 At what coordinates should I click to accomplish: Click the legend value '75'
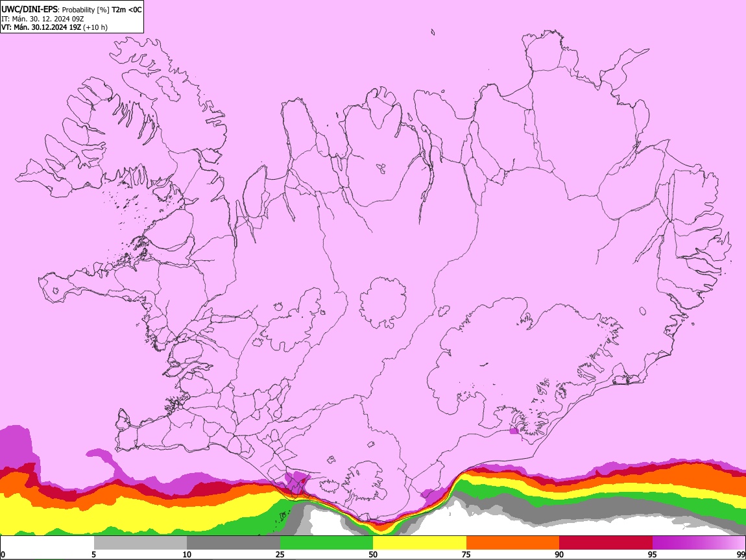tap(466, 554)
